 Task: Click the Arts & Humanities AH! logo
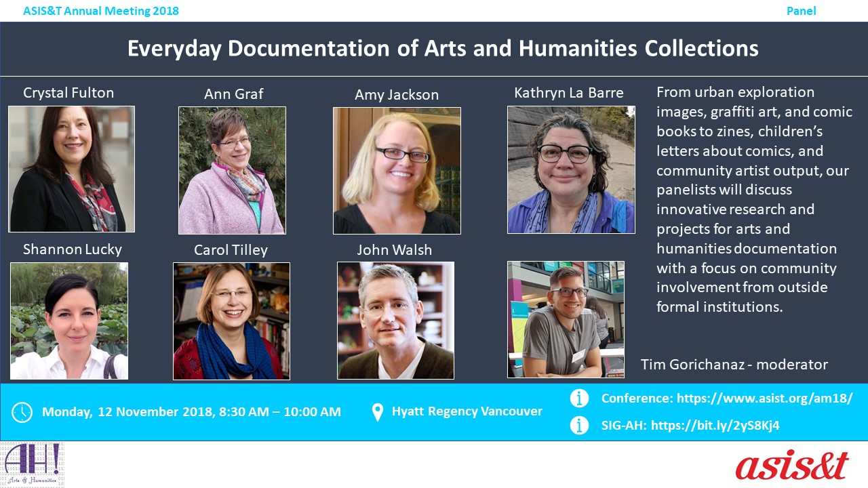coord(33,464)
